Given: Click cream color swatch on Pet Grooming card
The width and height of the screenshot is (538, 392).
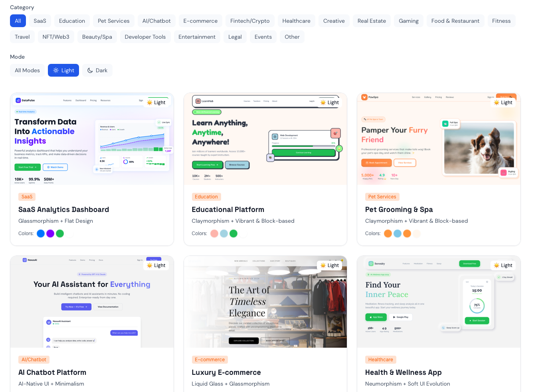Looking at the screenshot, I should (x=417, y=234).
